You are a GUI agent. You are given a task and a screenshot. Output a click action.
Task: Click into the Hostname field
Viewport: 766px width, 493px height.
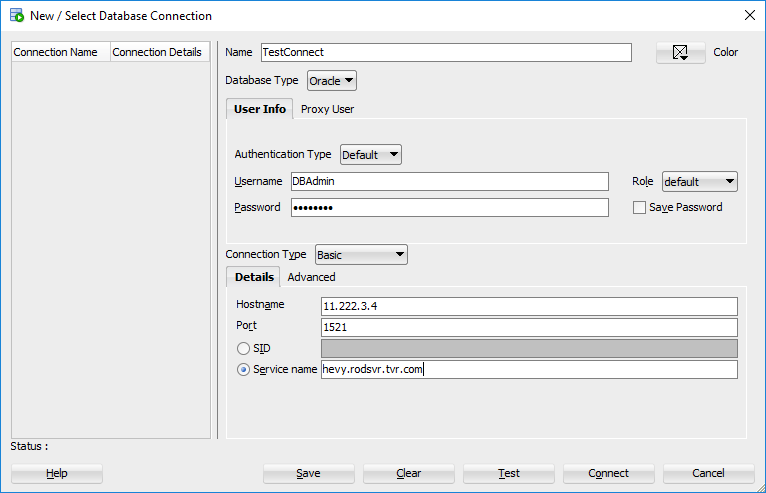point(528,306)
